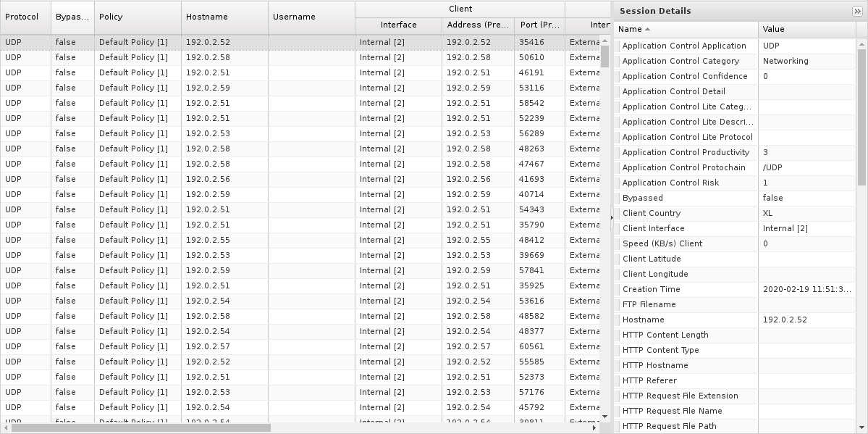The height and width of the screenshot is (434, 868).
Task: Select session row with port 52239
Action: point(300,118)
